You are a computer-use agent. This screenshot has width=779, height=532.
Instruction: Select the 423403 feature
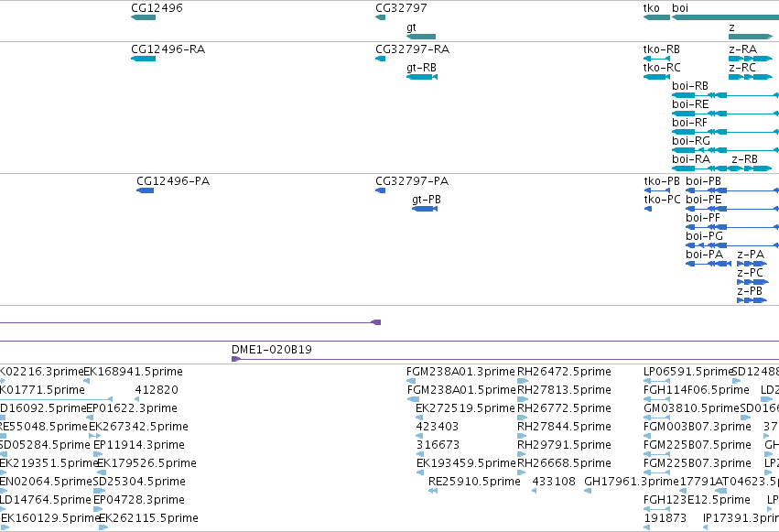pos(420,437)
